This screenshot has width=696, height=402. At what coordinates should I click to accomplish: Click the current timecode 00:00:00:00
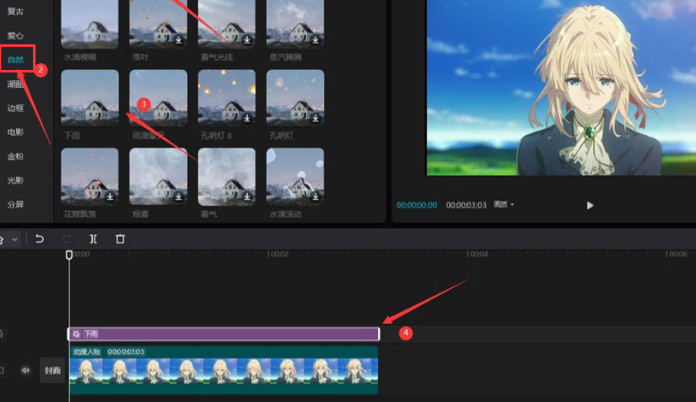tap(417, 205)
